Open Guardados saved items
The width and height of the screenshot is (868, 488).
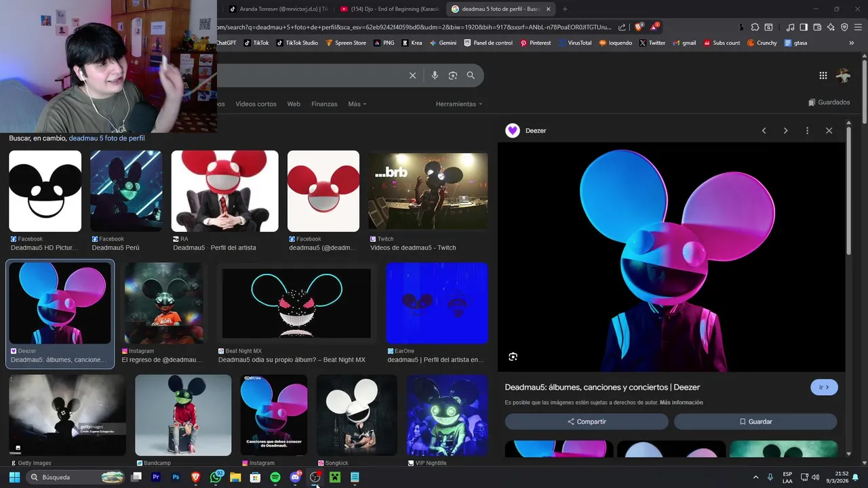(829, 102)
